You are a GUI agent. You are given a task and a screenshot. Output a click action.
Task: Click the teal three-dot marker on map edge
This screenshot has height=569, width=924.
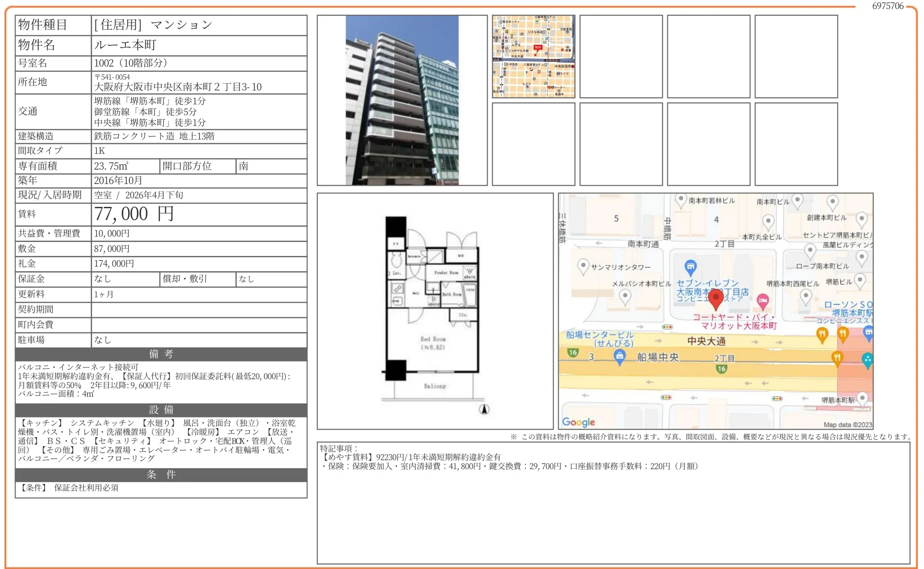click(867, 359)
